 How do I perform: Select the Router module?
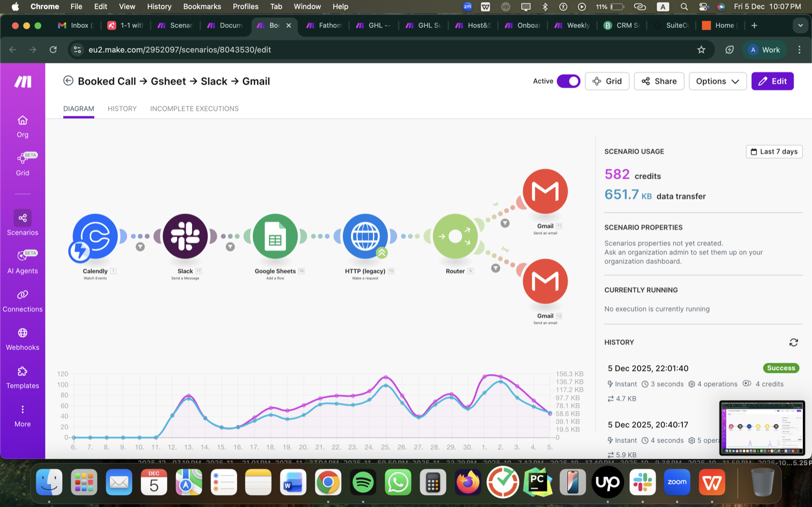click(x=455, y=236)
